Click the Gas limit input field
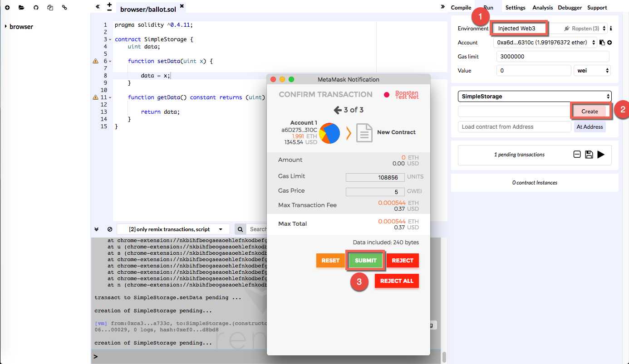 coord(553,57)
